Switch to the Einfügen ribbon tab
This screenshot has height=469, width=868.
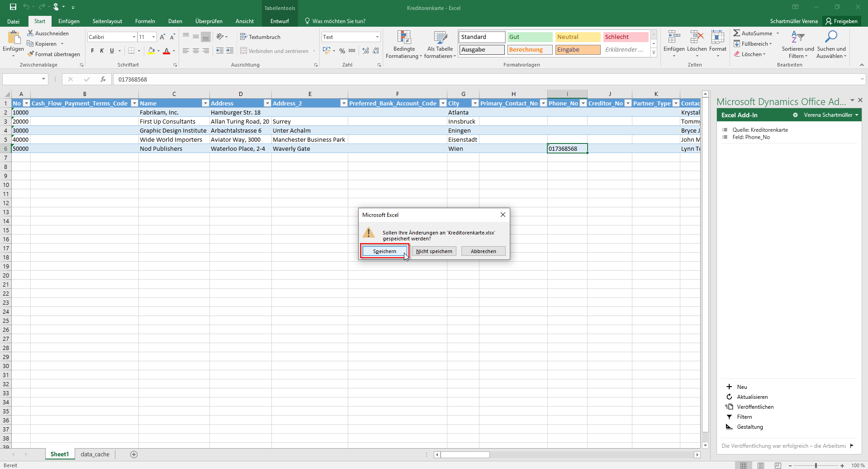69,21
